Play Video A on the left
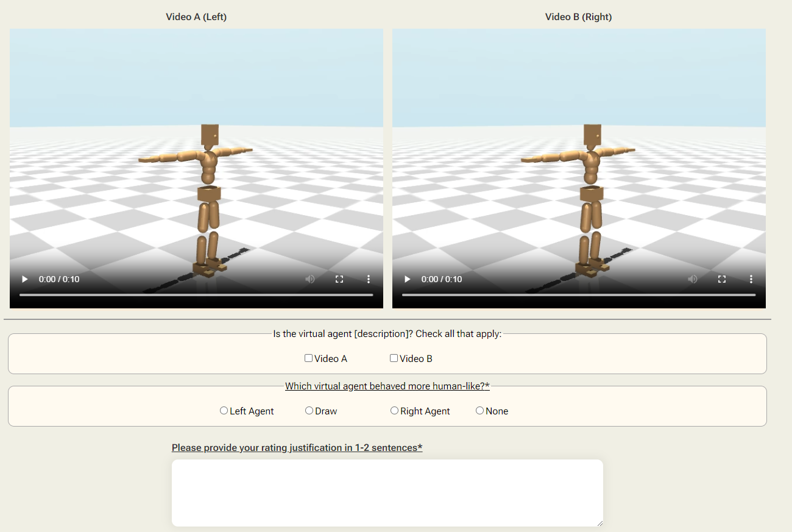 click(x=25, y=279)
